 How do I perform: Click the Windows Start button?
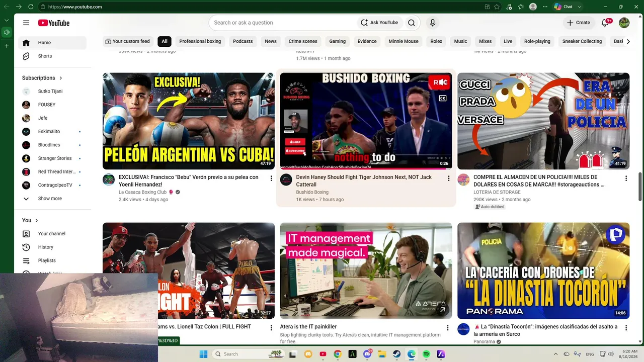click(x=203, y=354)
